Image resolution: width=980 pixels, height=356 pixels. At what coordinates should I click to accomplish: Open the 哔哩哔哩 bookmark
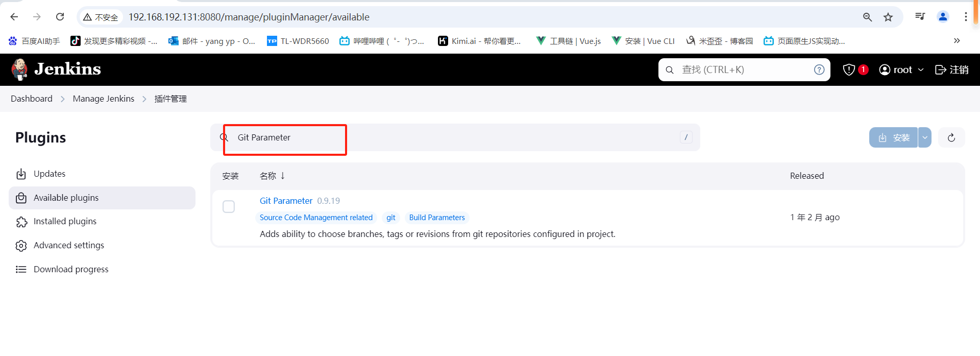(382, 41)
